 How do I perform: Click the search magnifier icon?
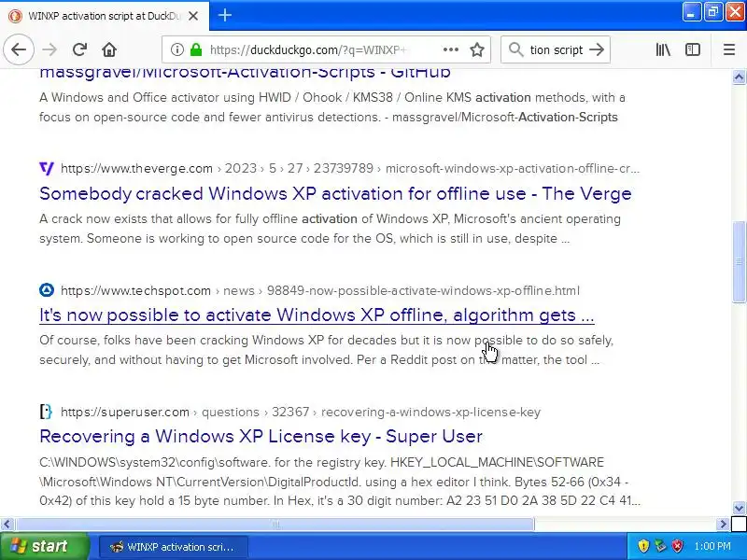(516, 49)
